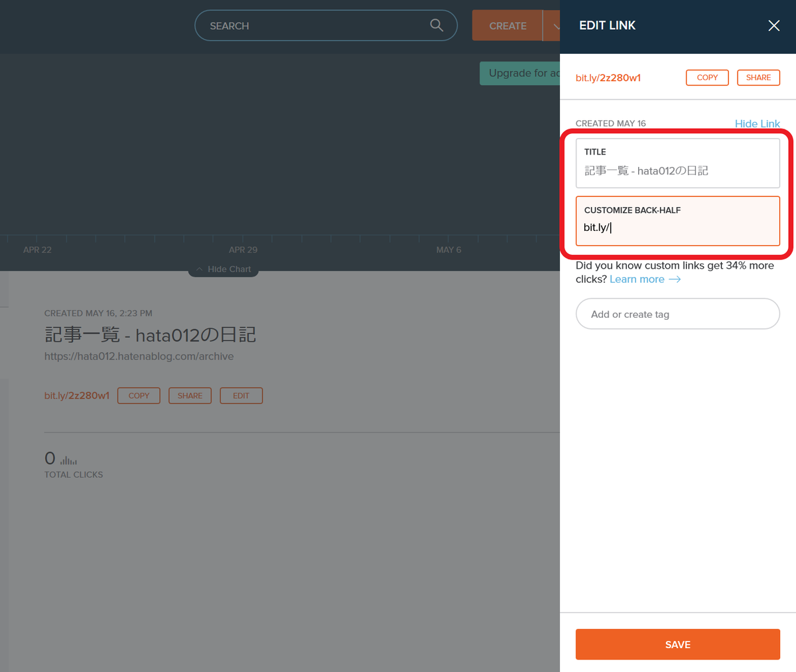Focus the TITLE input field
Image resolution: width=796 pixels, height=672 pixels.
click(678, 163)
